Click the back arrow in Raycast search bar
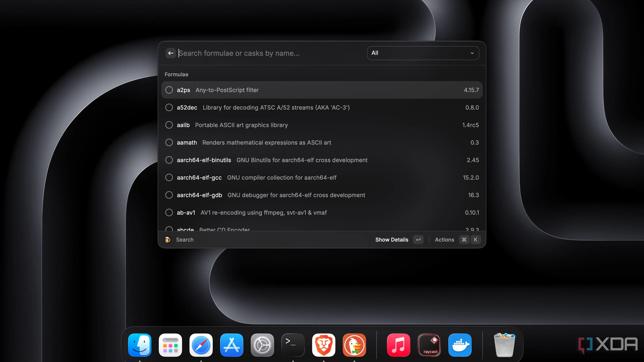This screenshot has height=362, width=644. click(171, 53)
